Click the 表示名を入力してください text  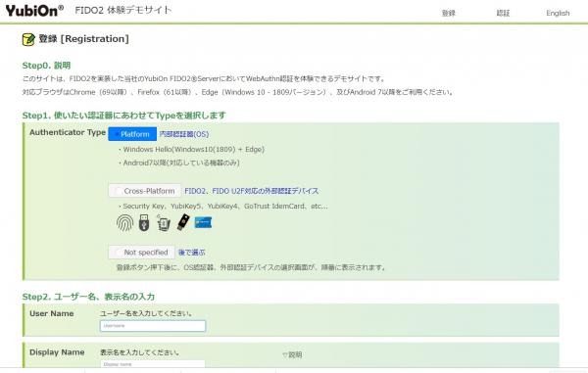click(x=139, y=352)
